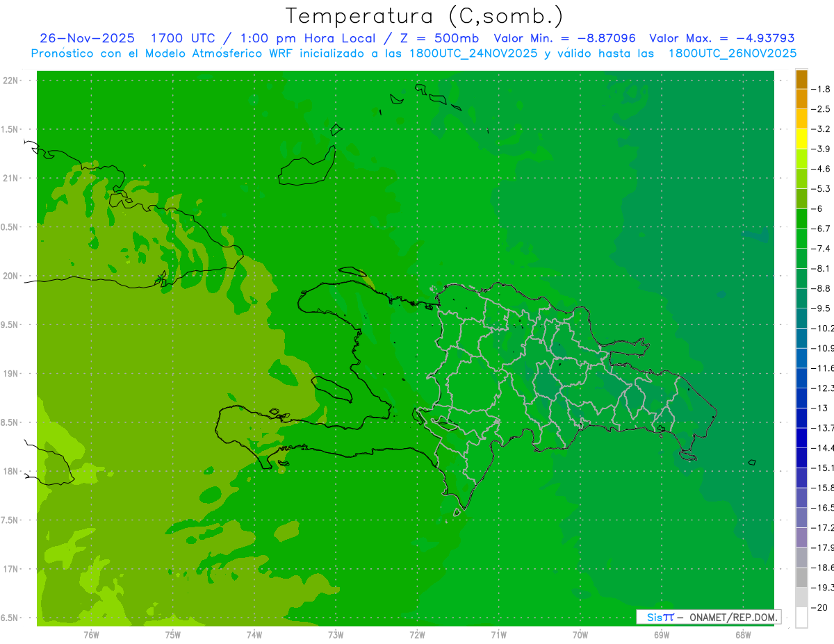Click the "75W" longitude label
Screen dimensions: 834x644
(x=173, y=634)
